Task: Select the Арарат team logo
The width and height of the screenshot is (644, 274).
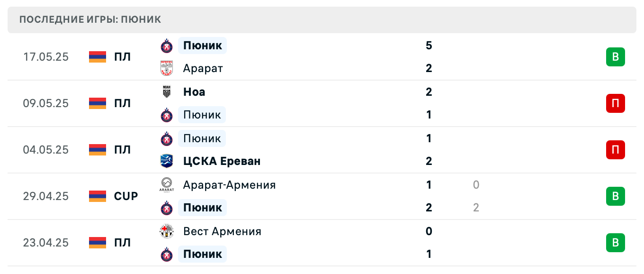Action: [x=167, y=68]
